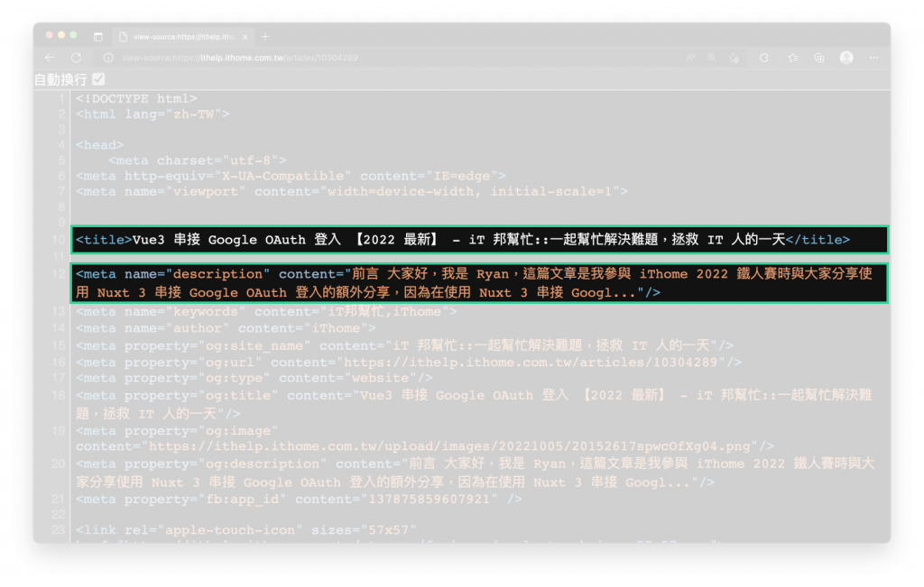Click the zoom magnifier icon

(x=712, y=58)
